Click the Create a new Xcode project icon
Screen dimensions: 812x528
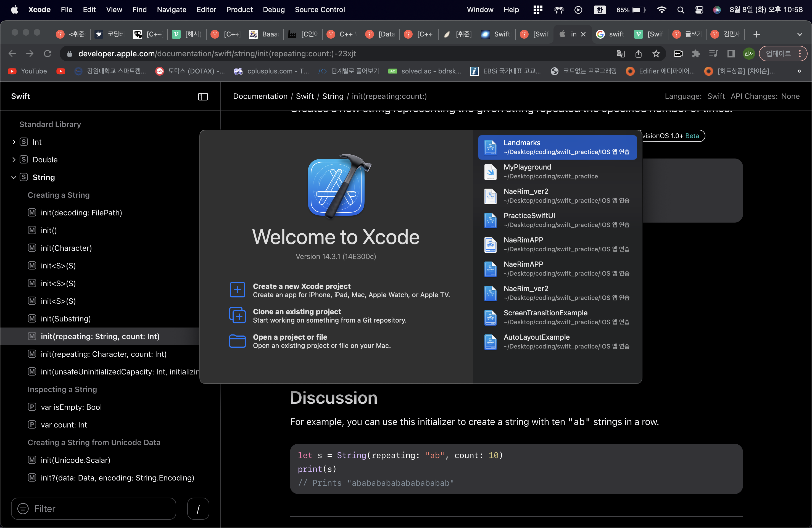pos(238,290)
